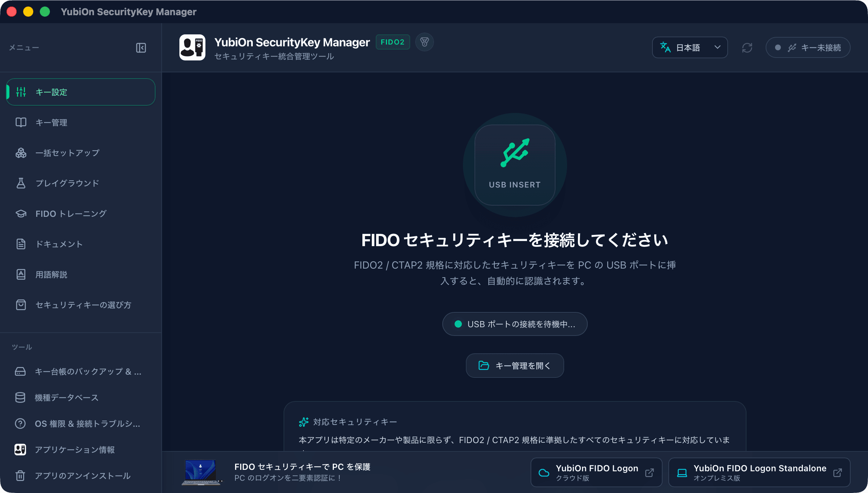868x493 pixels.
Task: Click the セキュリティキーの選び方 shopping bag icon
Action: pyautogui.click(x=21, y=305)
